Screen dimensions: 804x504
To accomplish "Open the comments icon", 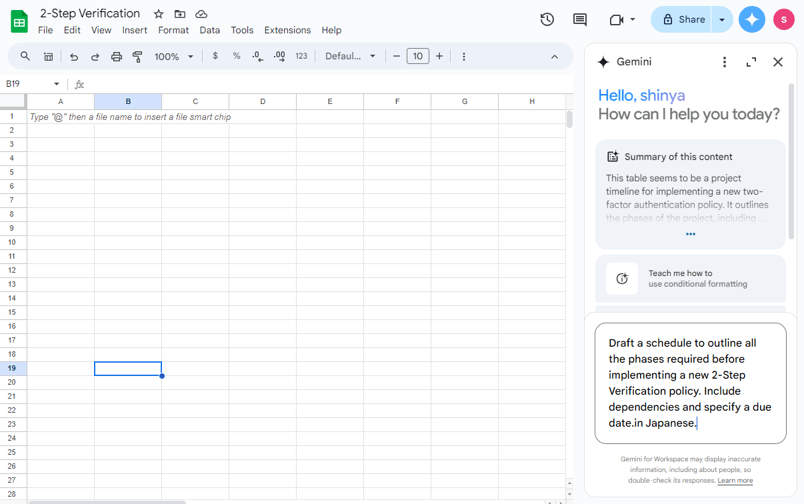I will 580,19.
